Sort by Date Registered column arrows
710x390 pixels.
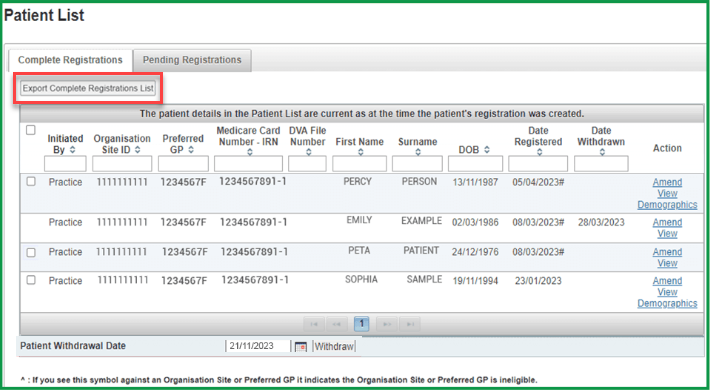point(539,153)
